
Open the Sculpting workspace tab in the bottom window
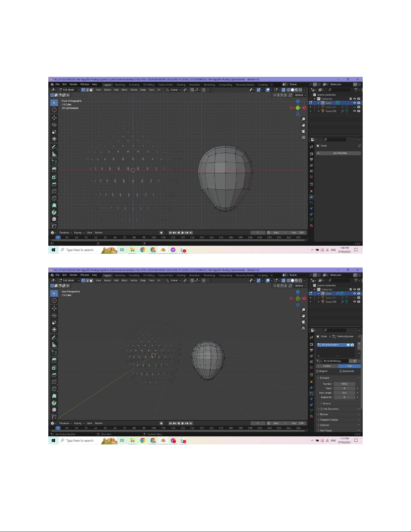134,275
